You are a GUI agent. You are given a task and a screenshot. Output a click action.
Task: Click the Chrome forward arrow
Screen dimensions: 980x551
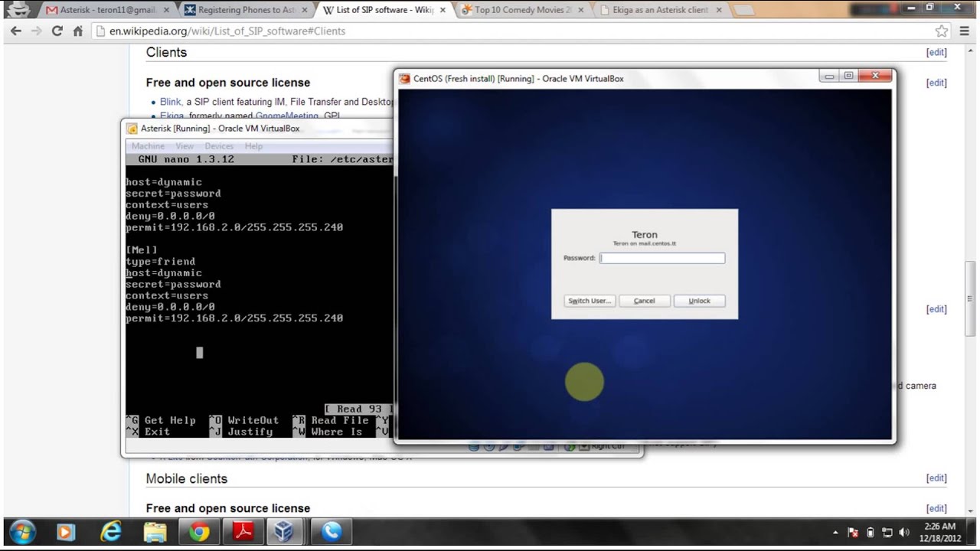[x=36, y=31]
